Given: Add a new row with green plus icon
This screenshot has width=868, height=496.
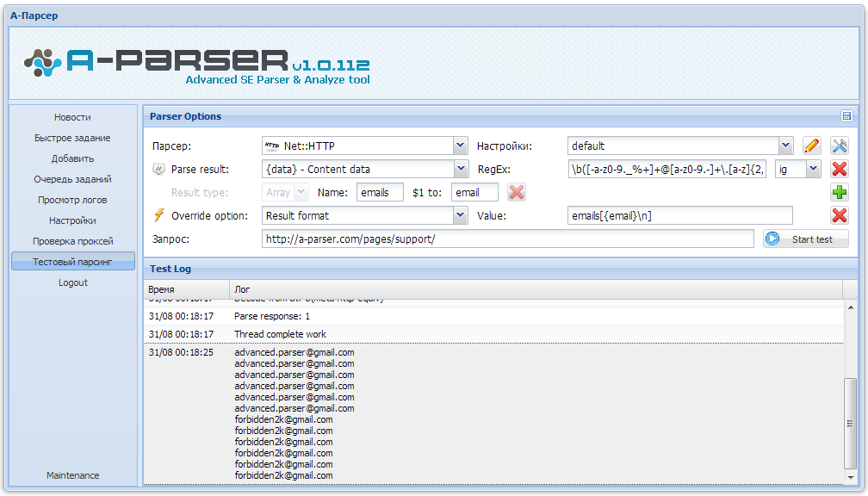Looking at the screenshot, I should (x=840, y=193).
